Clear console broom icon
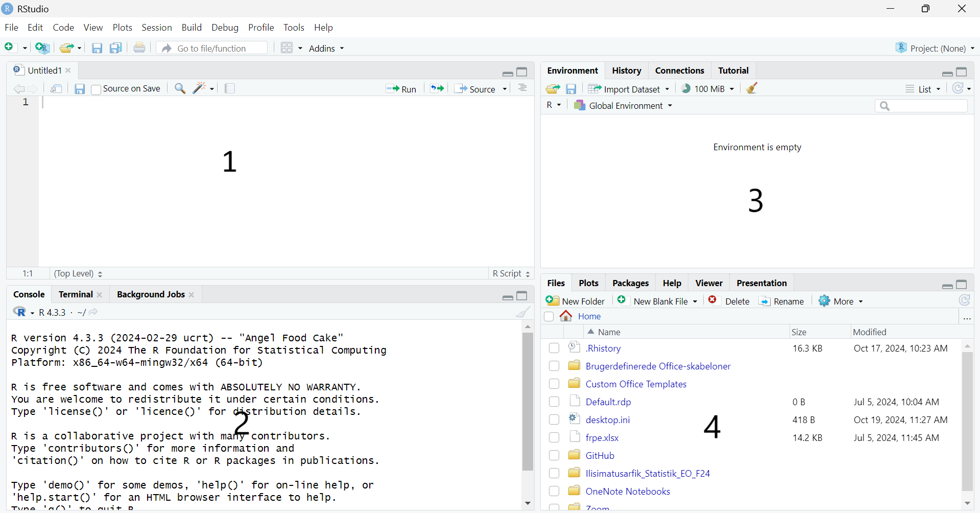This screenshot has height=513, width=980. coord(523,312)
